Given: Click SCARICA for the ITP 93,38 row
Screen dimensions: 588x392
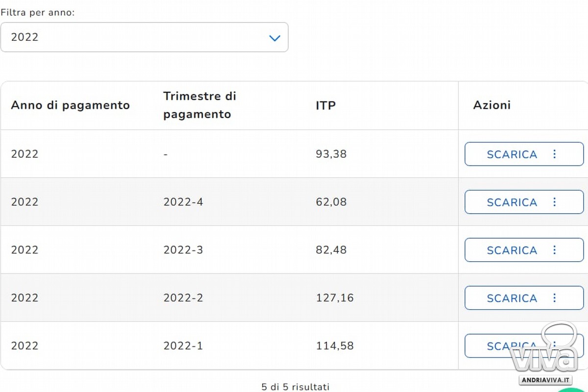Looking at the screenshot, I should (x=512, y=154).
